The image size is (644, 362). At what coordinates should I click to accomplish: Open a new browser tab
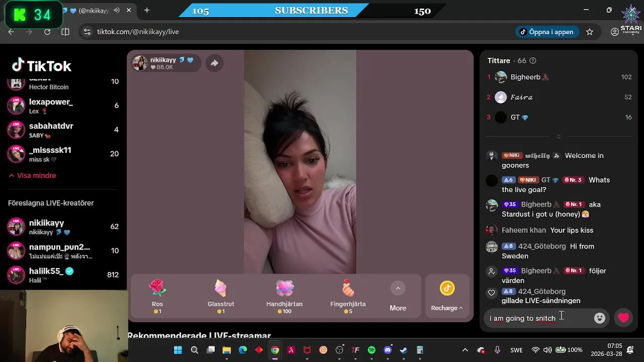click(x=147, y=10)
